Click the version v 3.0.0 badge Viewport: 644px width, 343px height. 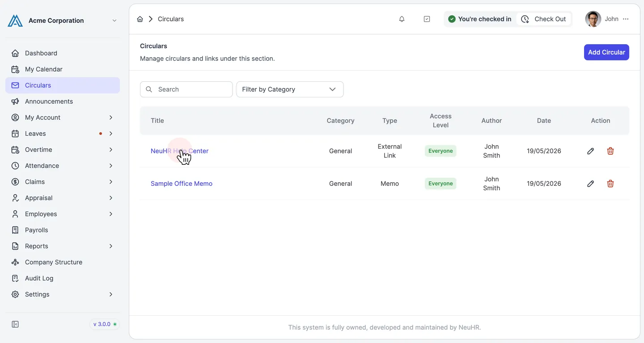(x=105, y=324)
